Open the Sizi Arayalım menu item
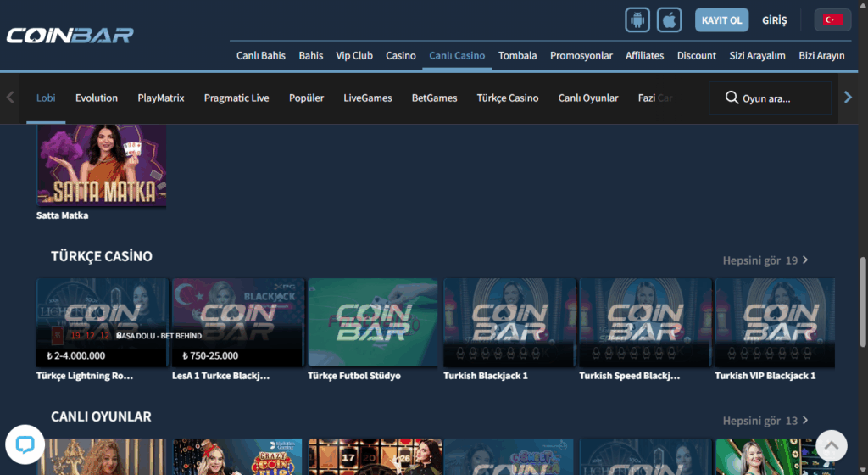This screenshot has height=475, width=868. click(x=757, y=55)
